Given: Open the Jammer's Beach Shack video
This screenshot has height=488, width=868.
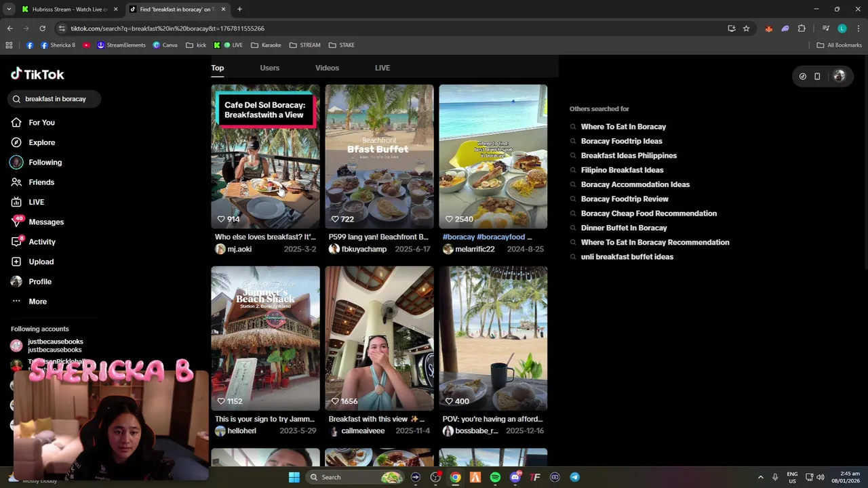Looking at the screenshot, I should [265, 338].
